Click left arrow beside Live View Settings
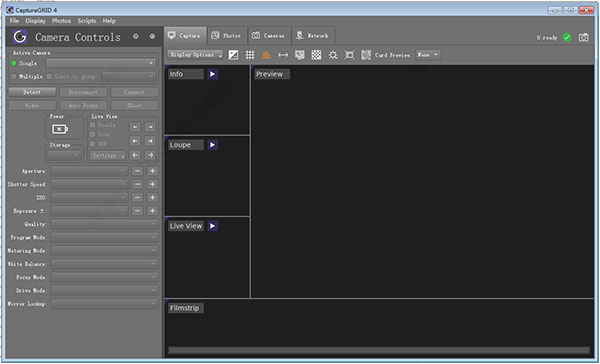Viewport: 600px width, 364px height. pyautogui.click(x=135, y=155)
